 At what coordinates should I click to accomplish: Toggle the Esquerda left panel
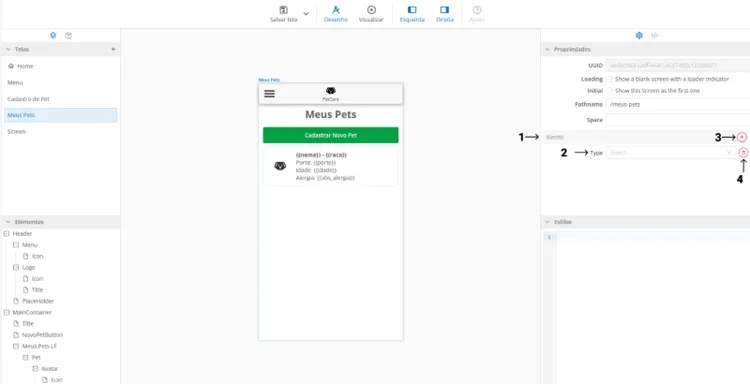(x=412, y=14)
